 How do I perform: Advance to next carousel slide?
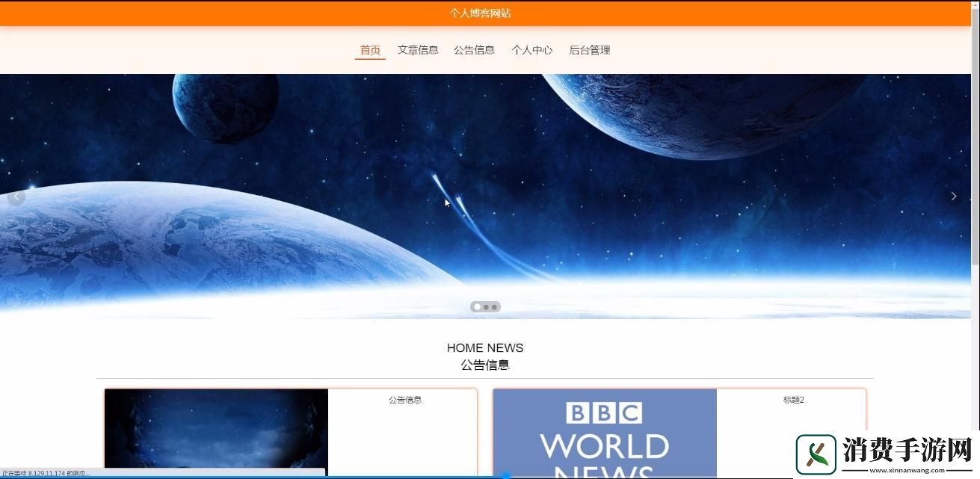(x=953, y=196)
